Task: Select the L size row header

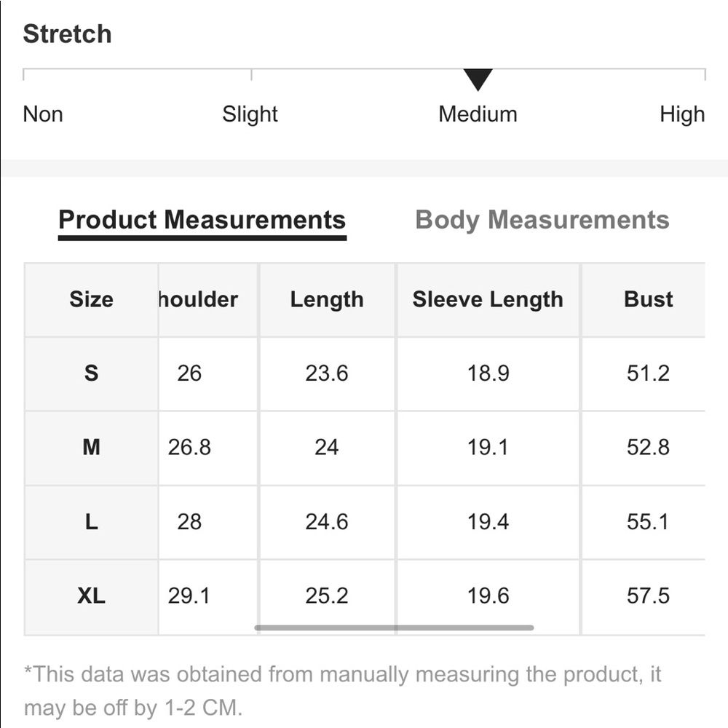Action: pos(91,522)
